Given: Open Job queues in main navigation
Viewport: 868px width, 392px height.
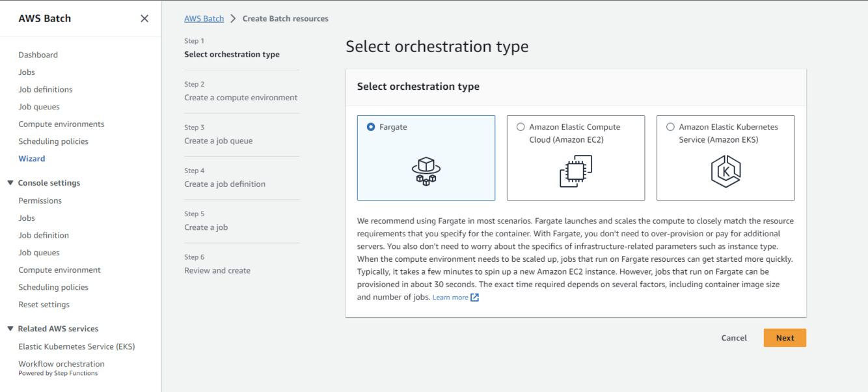Looking at the screenshot, I should point(39,107).
